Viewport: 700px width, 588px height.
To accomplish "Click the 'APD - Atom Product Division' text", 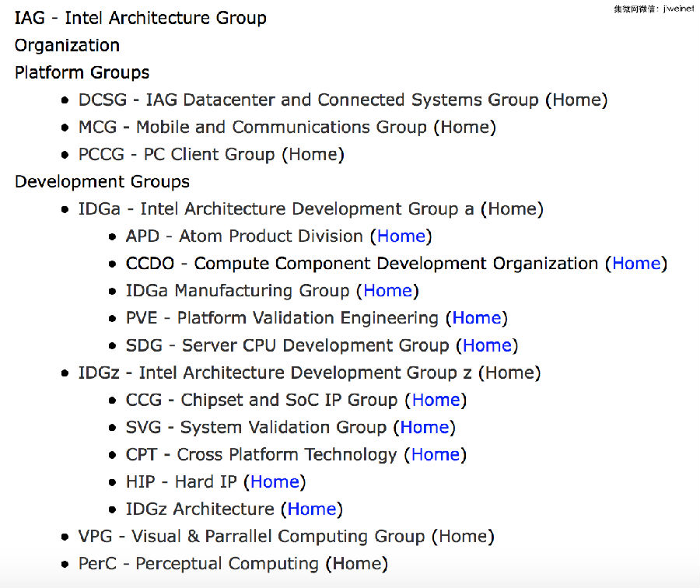I will (x=244, y=236).
